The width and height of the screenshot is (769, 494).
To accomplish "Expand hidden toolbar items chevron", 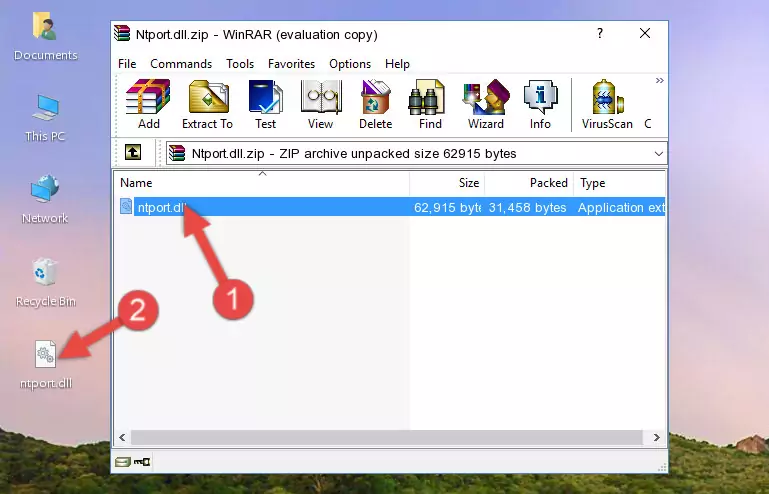I will click(x=660, y=80).
